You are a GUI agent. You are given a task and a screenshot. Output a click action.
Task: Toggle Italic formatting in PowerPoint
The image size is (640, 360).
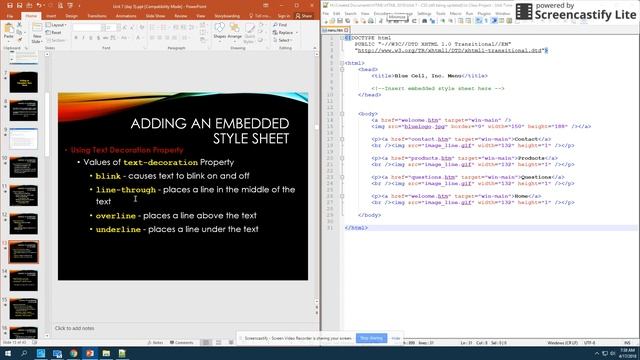tap(83, 38)
